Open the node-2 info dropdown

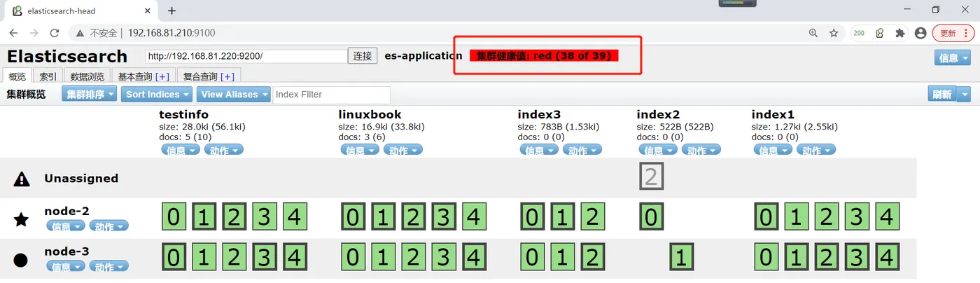pyautogui.click(x=66, y=226)
